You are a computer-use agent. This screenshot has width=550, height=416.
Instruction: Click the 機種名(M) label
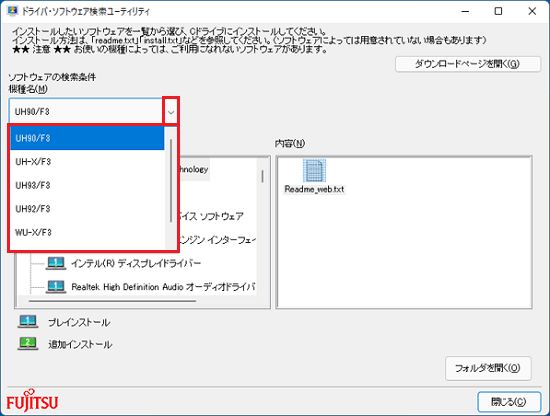point(28,89)
